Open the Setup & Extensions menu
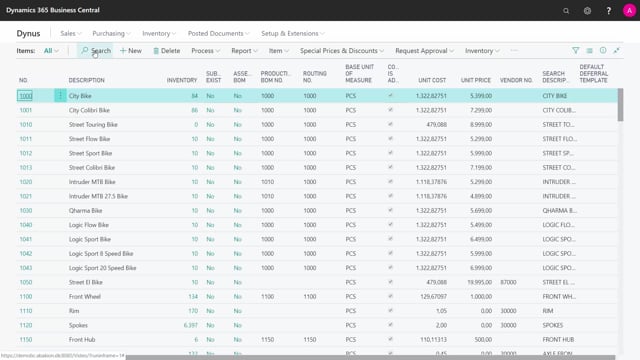This screenshot has width=640, height=360. point(293,33)
